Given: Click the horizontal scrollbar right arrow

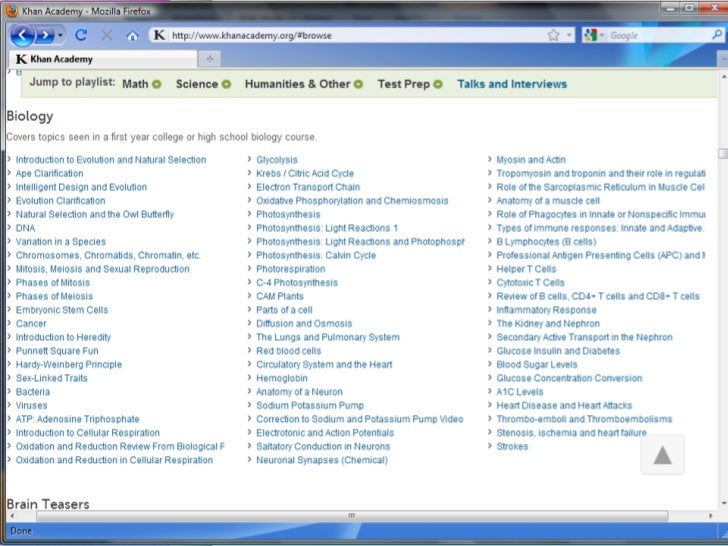Looking at the screenshot, I should pos(710,516).
